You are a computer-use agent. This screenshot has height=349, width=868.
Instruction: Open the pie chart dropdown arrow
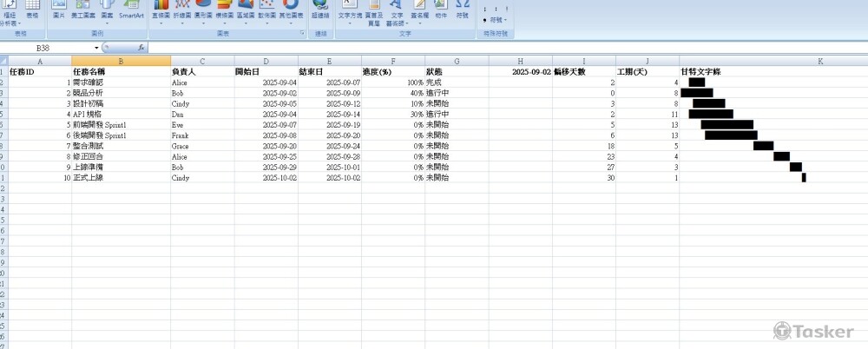coord(203,23)
